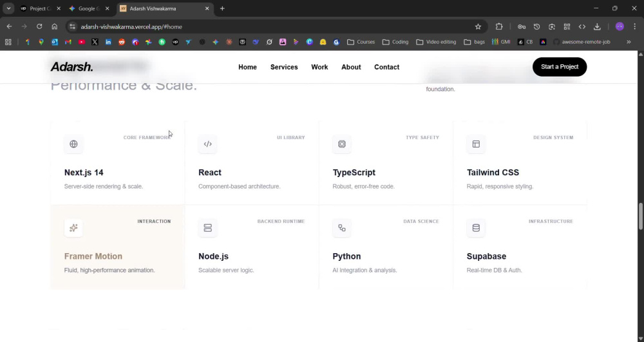The height and width of the screenshot is (342, 644).
Task: Open the Video editing bookmark folder
Action: 436,42
